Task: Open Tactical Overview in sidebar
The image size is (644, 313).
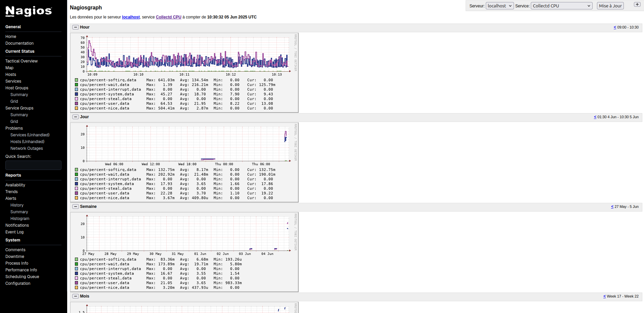Action: point(22,61)
